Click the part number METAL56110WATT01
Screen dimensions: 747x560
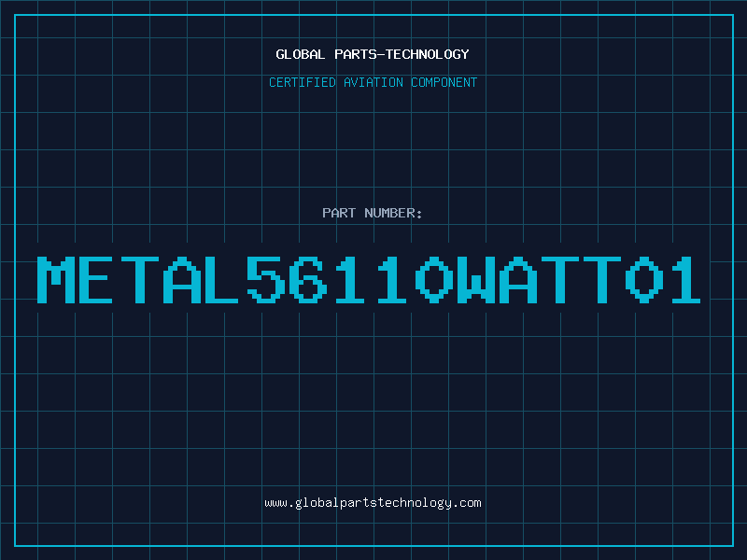pos(369,280)
